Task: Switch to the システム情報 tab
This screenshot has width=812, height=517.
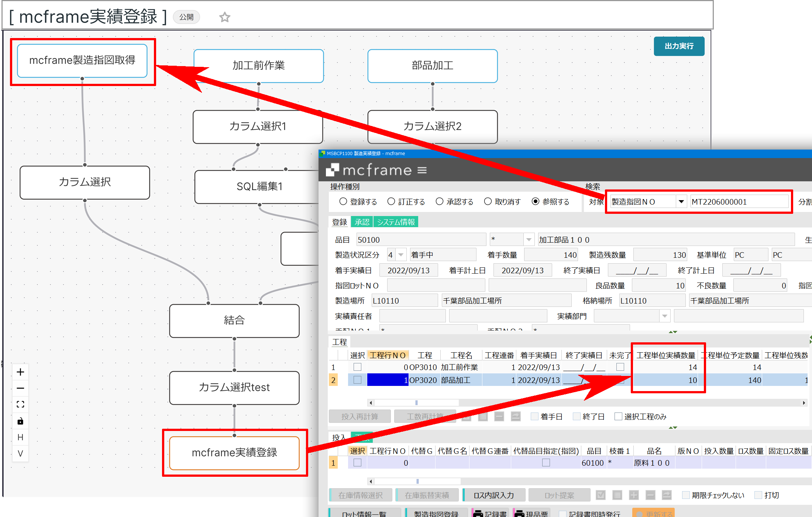Action: pyautogui.click(x=396, y=222)
